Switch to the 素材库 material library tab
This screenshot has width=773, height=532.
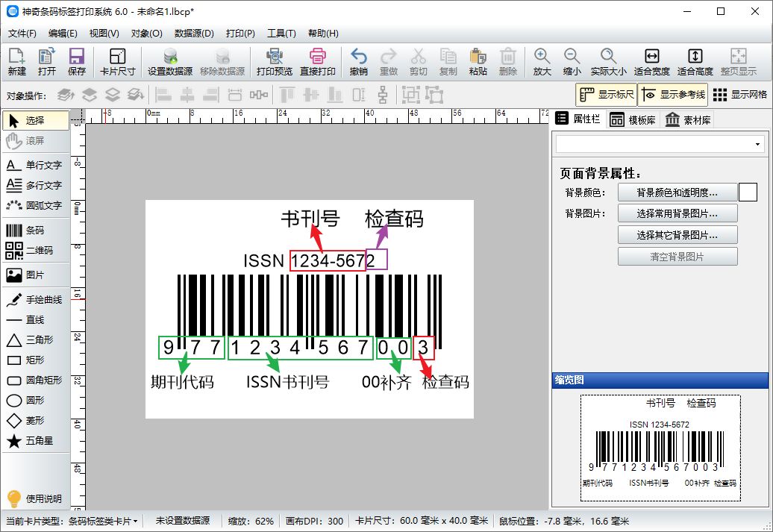[688, 120]
